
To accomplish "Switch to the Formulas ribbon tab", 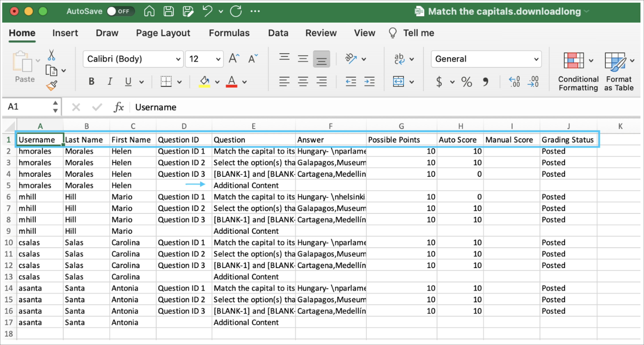I will coord(229,33).
